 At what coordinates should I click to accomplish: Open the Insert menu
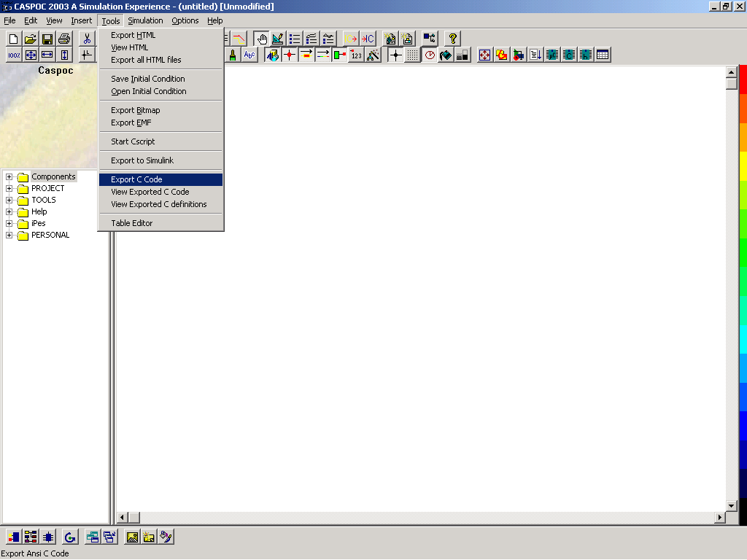pos(82,20)
